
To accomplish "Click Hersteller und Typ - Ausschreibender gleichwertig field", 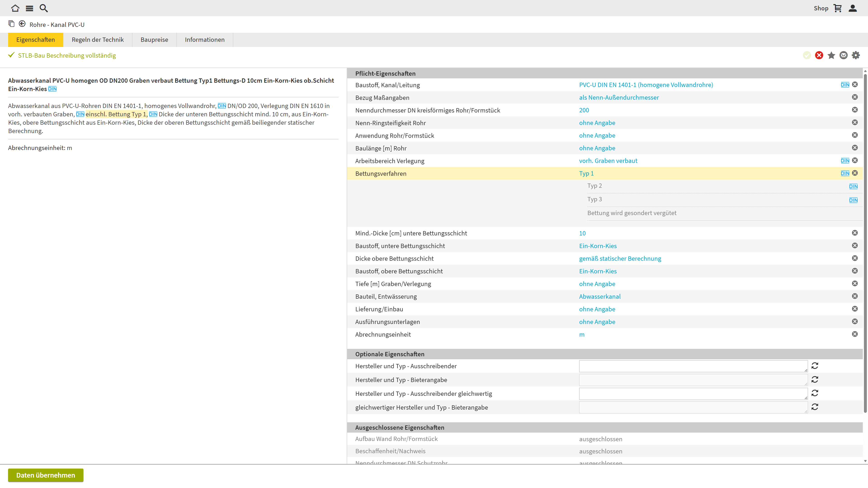I will coord(693,393).
